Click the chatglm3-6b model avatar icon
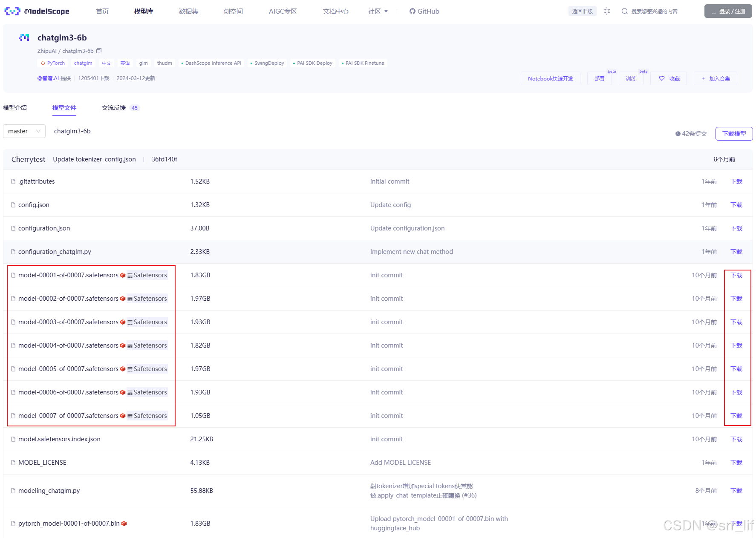756x538 pixels. 24,37
